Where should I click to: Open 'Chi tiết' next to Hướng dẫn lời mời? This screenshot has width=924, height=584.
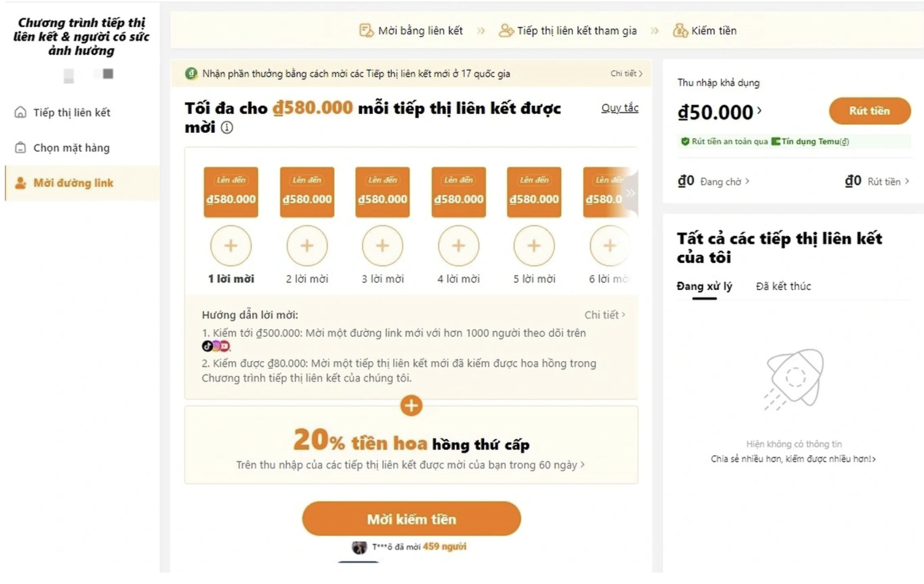tap(605, 315)
